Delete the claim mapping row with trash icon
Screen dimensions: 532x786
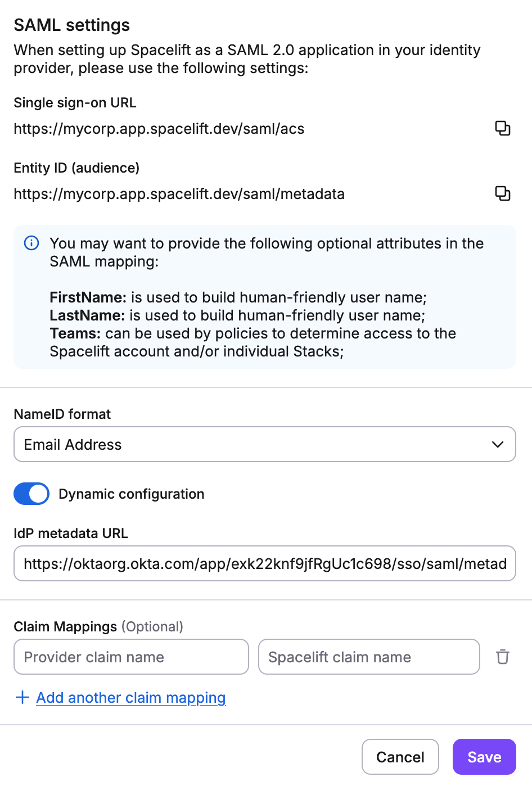coord(502,657)
